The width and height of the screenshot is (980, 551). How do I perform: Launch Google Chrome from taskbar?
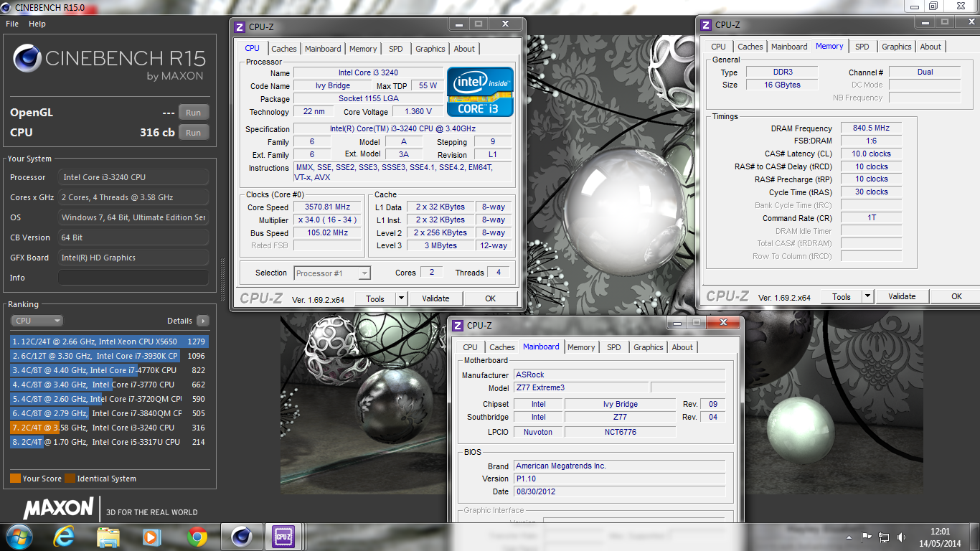tap(197, 537)
